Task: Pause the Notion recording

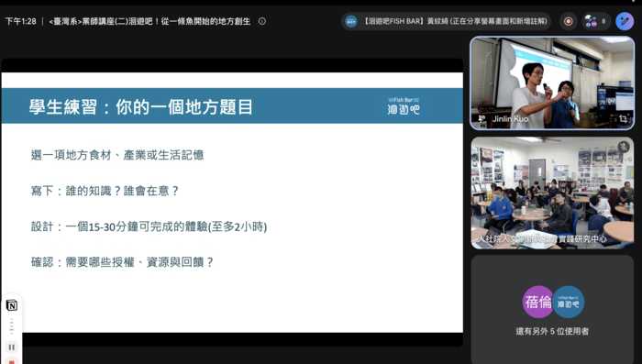Action: pos(11,347)
